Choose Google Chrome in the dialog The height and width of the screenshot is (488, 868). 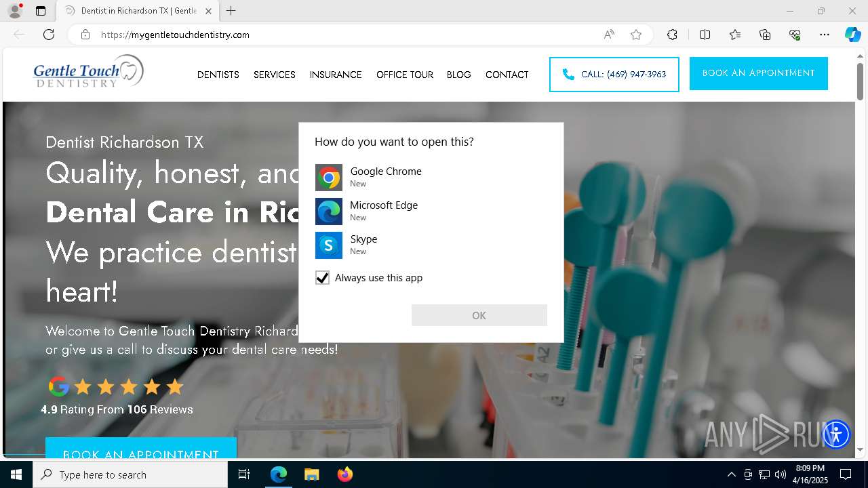tap(431, 177)
